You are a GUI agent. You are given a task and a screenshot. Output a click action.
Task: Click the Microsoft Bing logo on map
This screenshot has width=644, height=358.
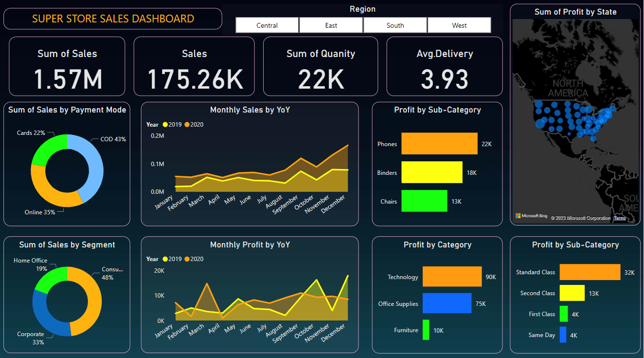coord(531,216)
